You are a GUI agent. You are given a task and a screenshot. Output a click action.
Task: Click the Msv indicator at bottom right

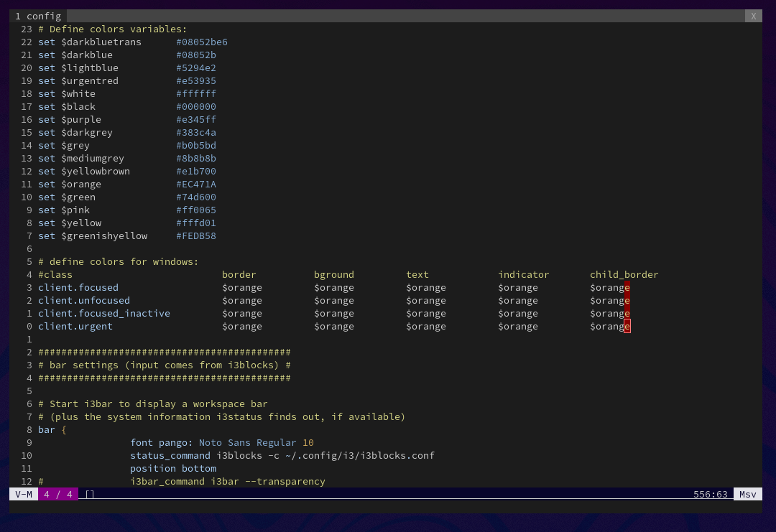click(747, 494)
